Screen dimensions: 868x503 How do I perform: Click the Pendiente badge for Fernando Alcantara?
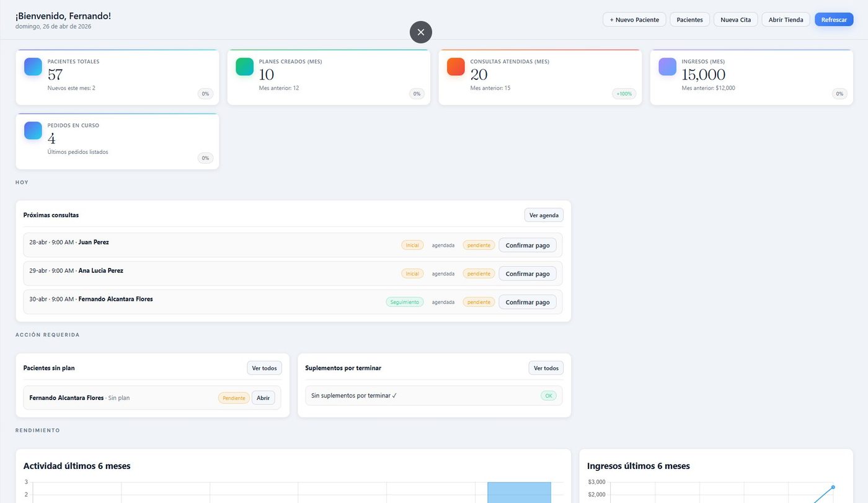(x=234, y=398)
